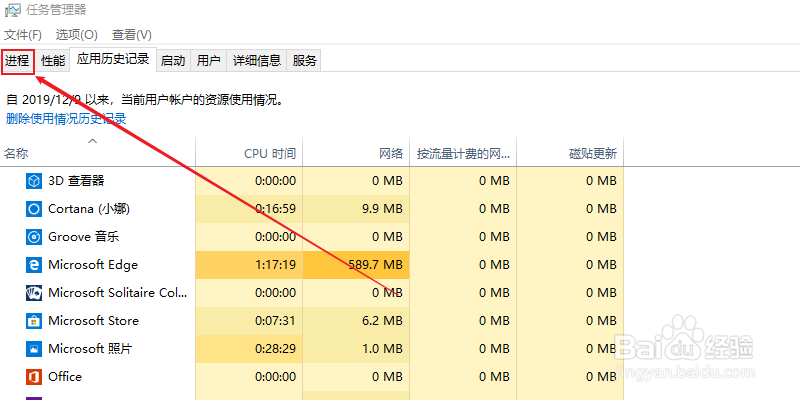Switch to the 性能 tab

(x=53, y=61)
